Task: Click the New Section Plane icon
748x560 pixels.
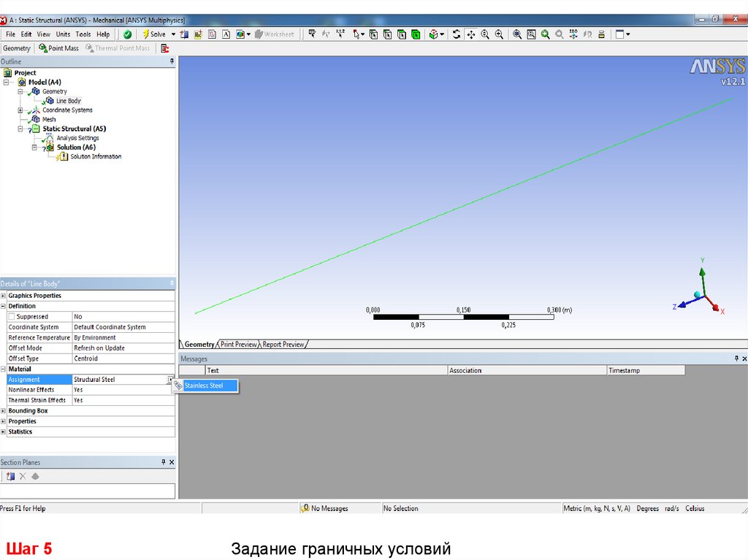Action: pos(10,476)
